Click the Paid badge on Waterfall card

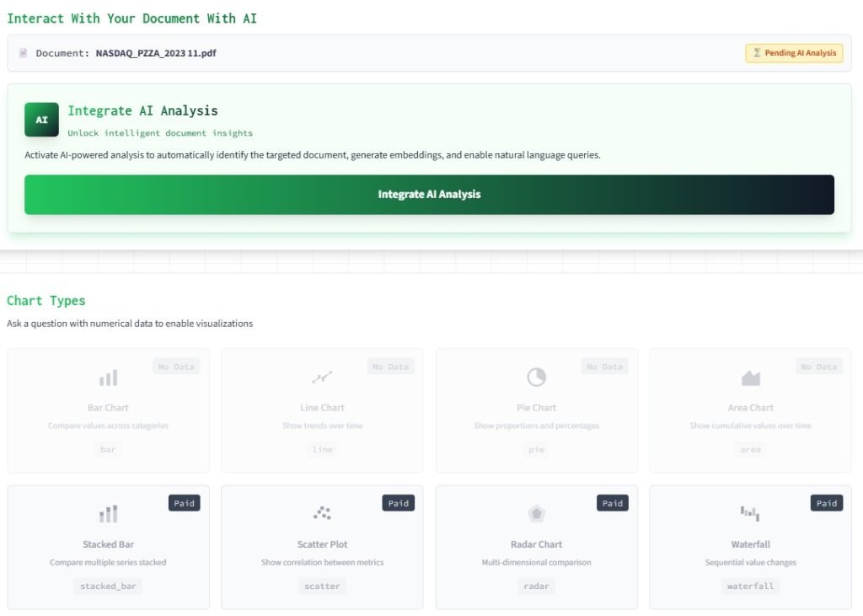coord(827,503)
